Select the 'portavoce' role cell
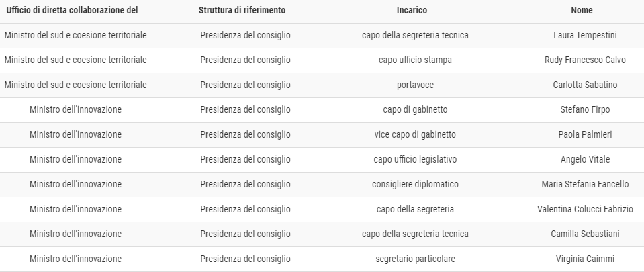Image resolution: width=644 pixels, height=272 pixels. tap(415, 85)
